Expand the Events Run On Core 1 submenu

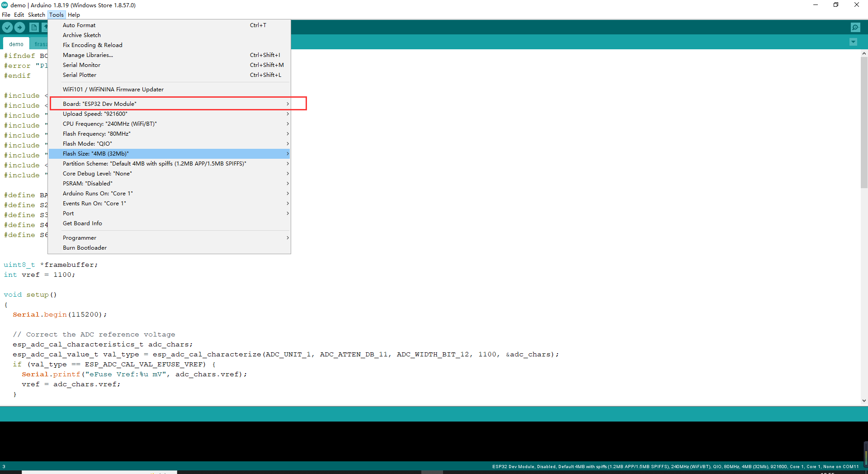point(170,204)
